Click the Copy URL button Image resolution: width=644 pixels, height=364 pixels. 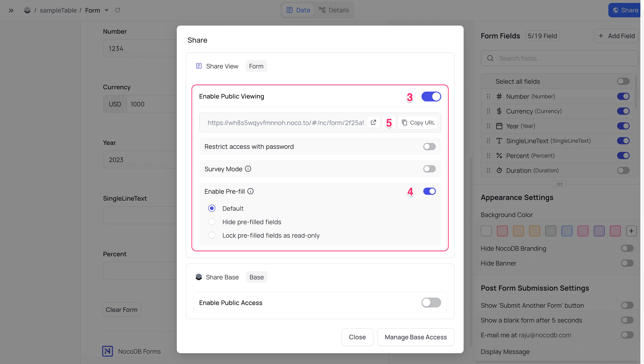tap(418, 123)
